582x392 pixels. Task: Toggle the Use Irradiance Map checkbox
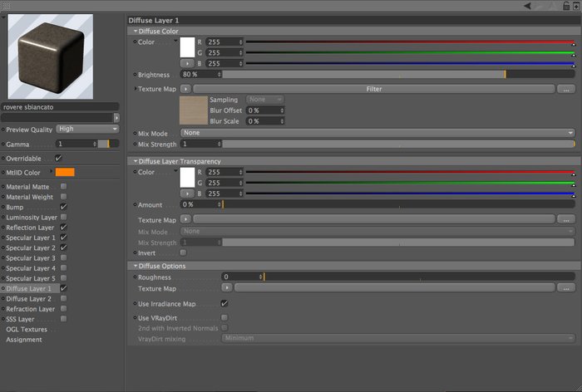(x=224, y=303)
